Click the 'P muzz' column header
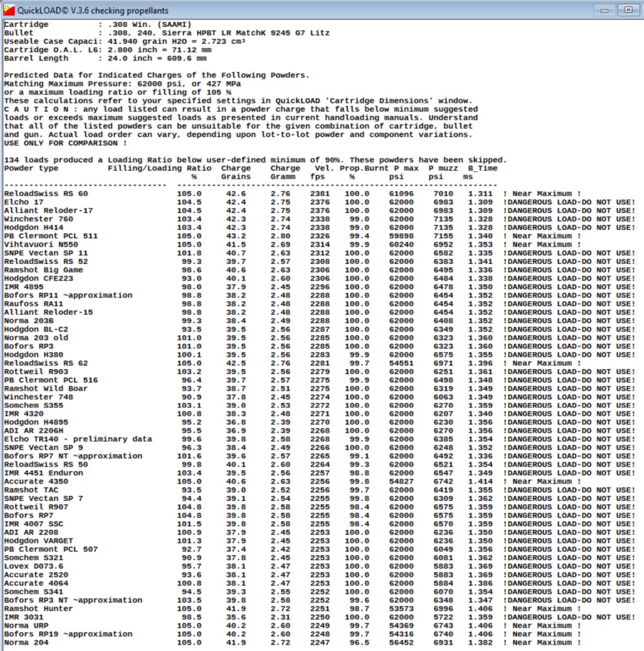Image resolution: width=644 pixels, height=651 pixels. 443,168
